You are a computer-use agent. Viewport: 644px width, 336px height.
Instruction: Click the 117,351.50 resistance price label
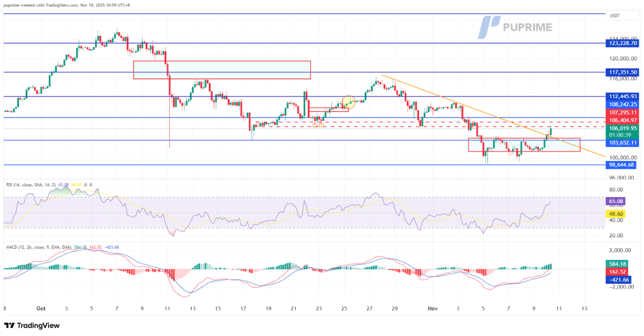pos(623,72)
